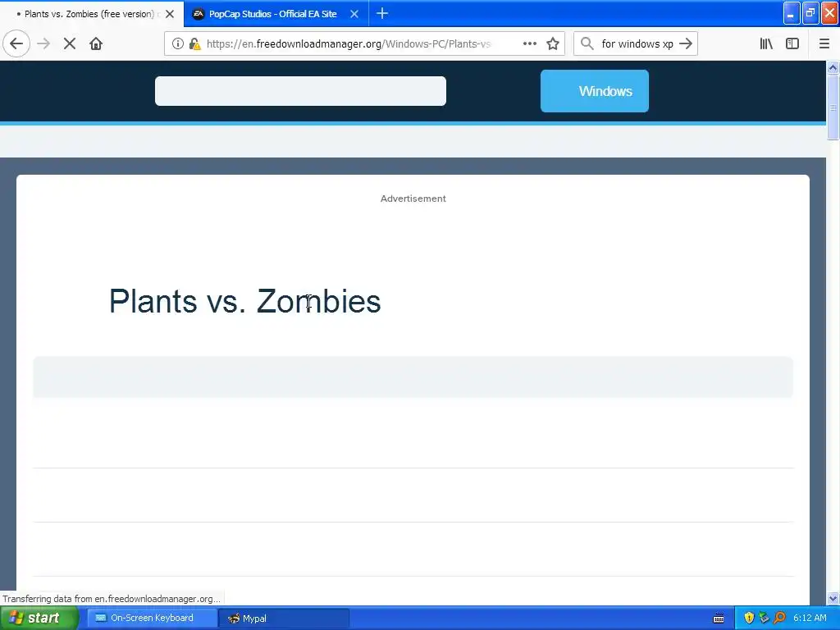Click the blue Windows button

click(595, 91)
